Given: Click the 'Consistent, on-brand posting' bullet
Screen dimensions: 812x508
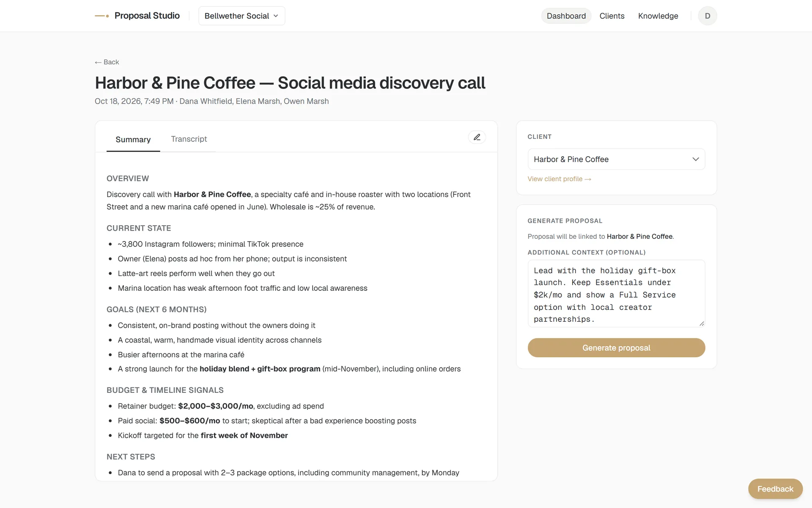Looking at the screenshot, I should click(x=217, y=325).
